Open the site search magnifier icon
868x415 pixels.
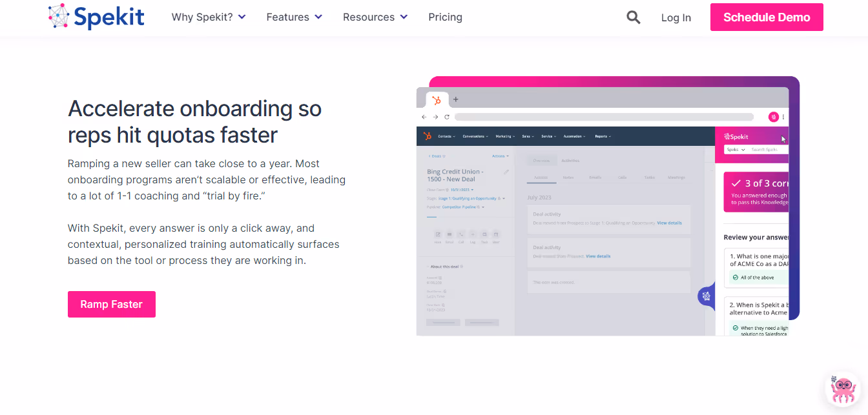(x=634, y=17)
